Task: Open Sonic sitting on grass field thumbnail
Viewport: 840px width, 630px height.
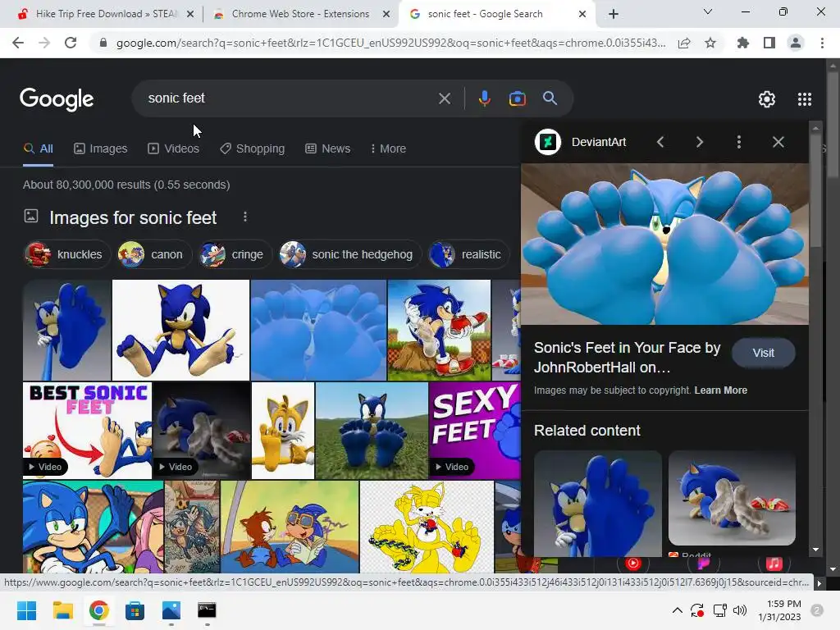Action: [x=372, y=430]
